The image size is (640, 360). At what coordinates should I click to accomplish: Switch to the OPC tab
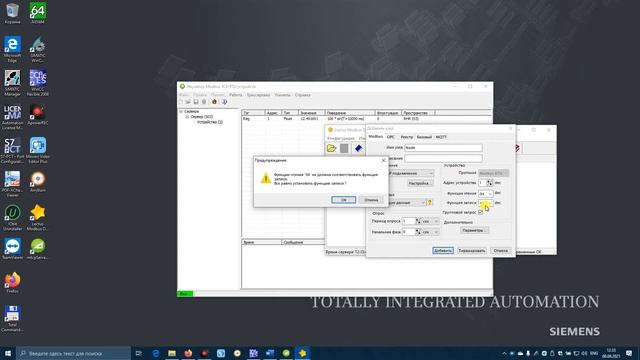[x=391, y=137]
